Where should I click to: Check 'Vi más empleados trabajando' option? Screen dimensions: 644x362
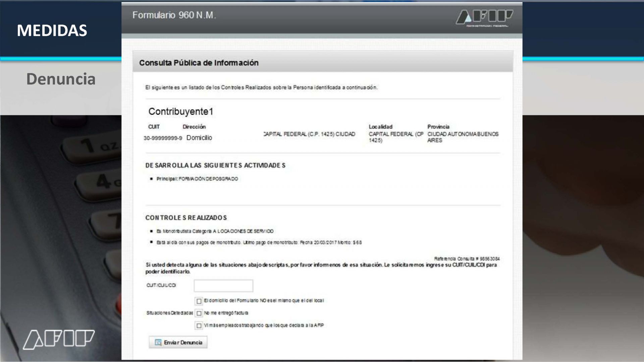point(199,325)
